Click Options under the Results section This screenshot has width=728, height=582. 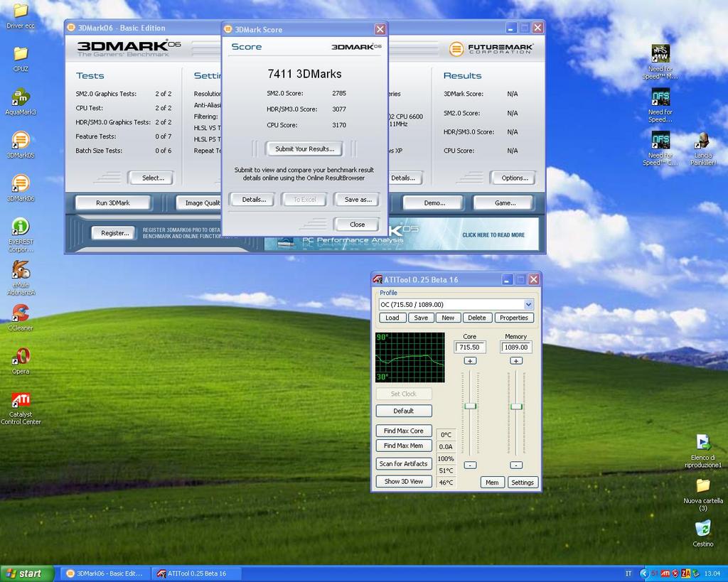(x=514, y=178)
